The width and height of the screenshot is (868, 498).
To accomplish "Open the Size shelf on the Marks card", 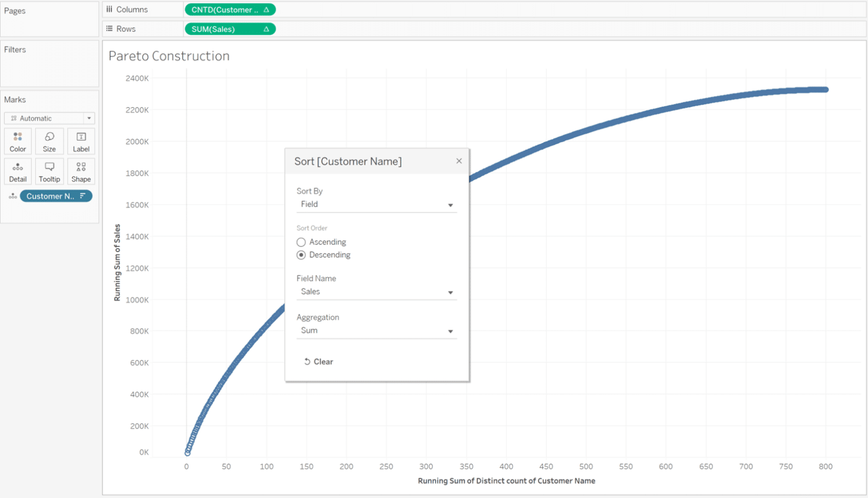I will (49, 141).
